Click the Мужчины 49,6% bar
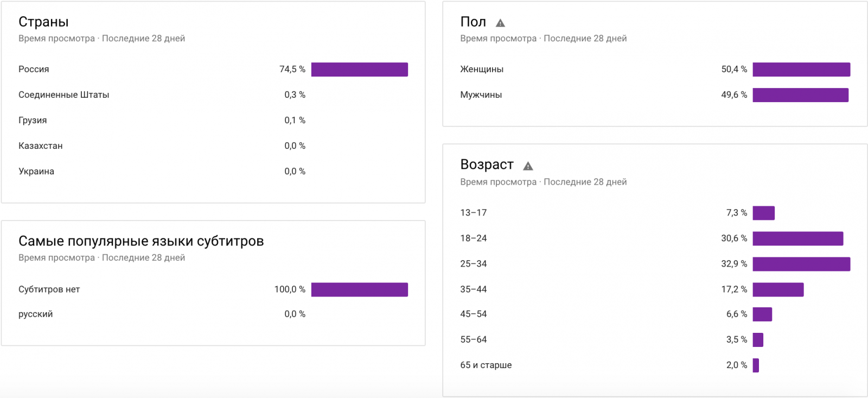Image resolution: width=868 pixels, height=398 pixels. click(x=800, y=95)
